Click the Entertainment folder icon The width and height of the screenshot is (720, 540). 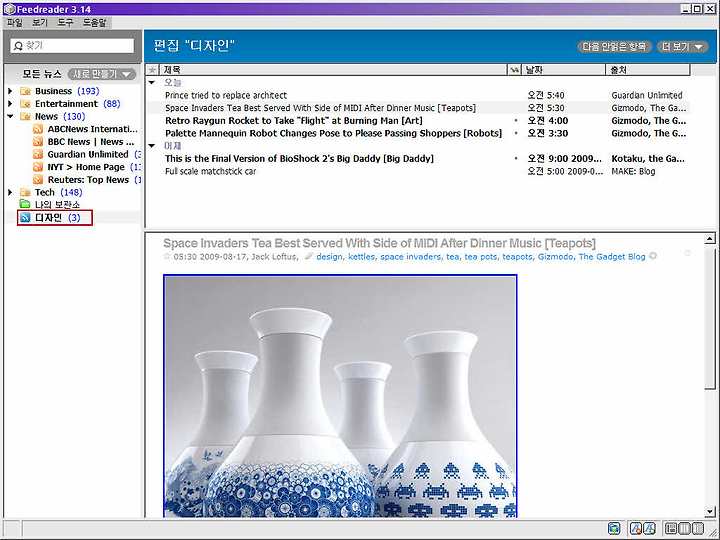(26, 104)
